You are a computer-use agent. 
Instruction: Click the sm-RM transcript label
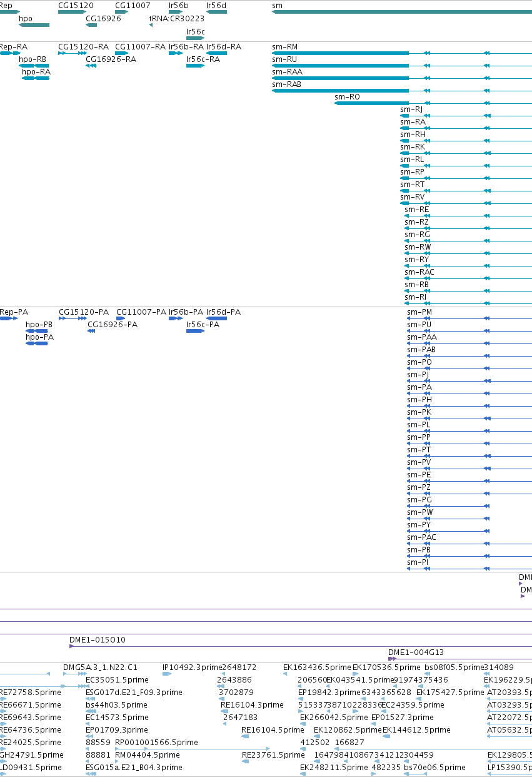click(285, 47)
